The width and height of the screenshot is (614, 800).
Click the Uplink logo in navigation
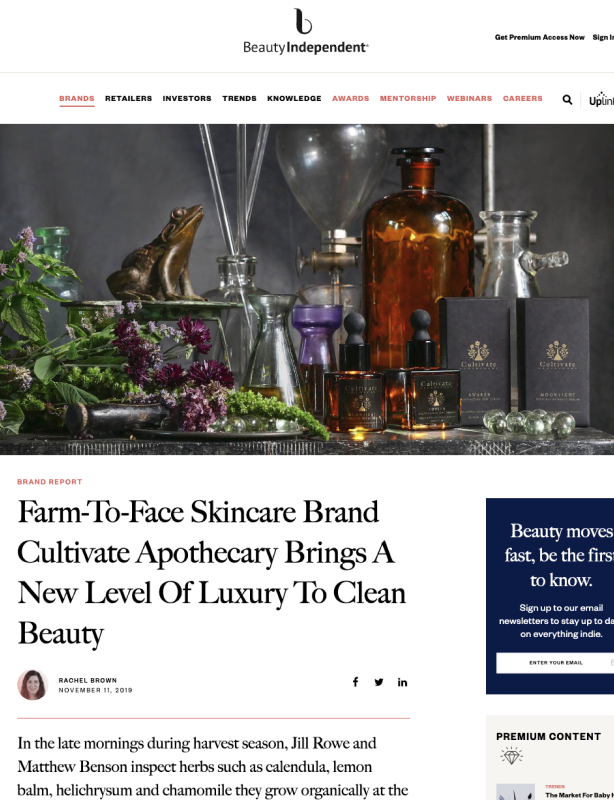[x=601, y=99]
